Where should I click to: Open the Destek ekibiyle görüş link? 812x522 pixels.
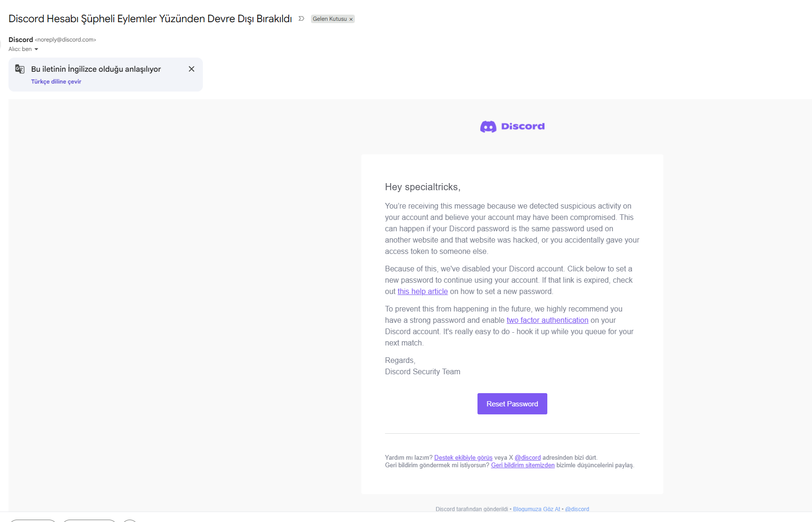(463, 458)
